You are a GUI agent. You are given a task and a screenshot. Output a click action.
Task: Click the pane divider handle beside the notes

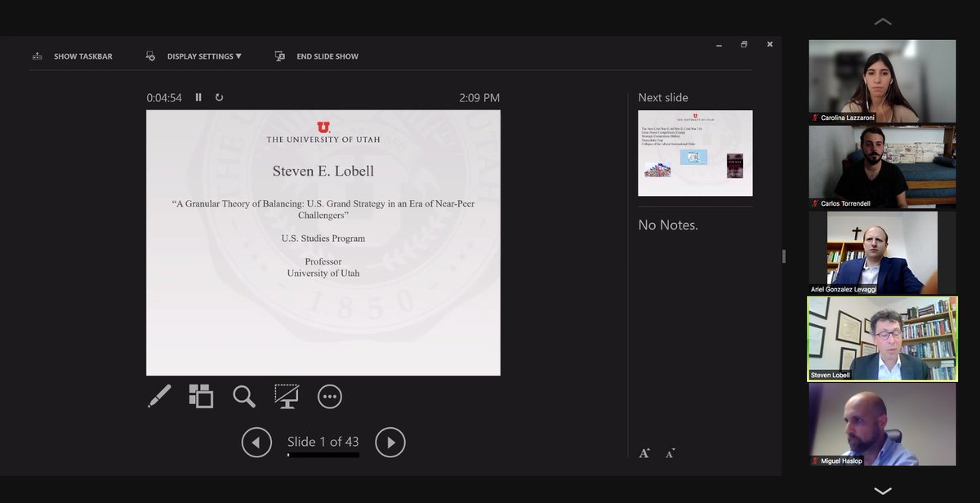784,256
